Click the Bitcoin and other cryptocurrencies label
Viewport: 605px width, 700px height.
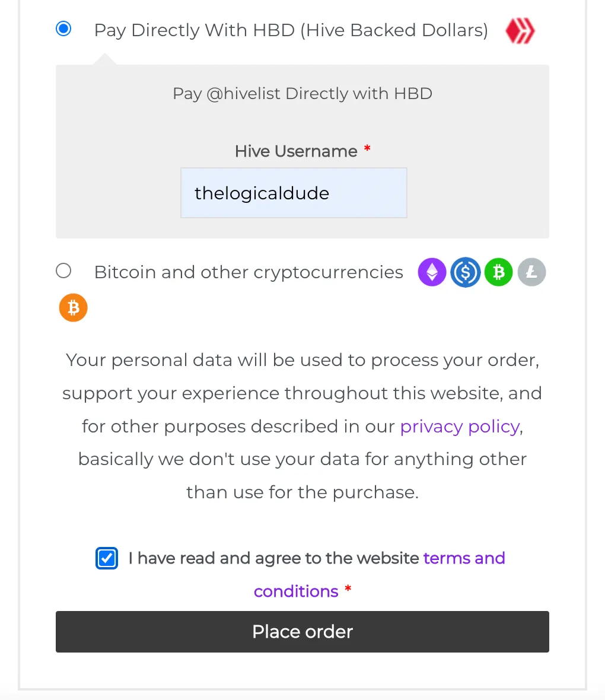click(249, 272)
